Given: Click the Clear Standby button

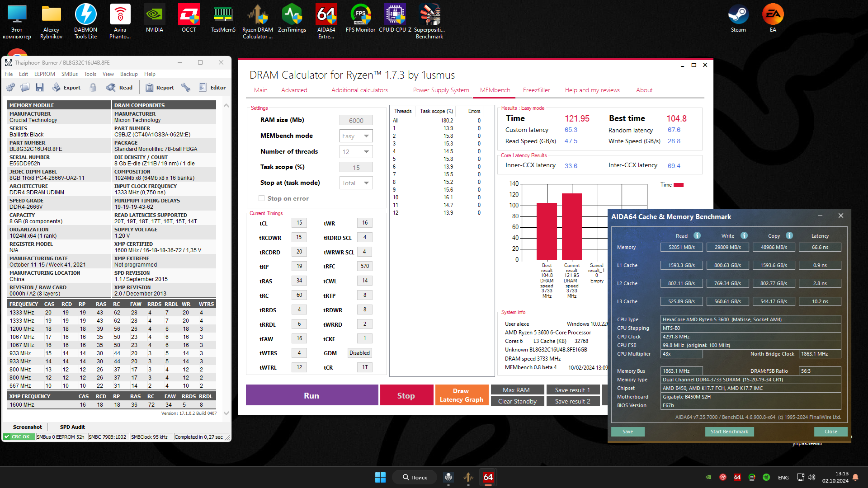Looking at the screenshot, I should [517, 401].
